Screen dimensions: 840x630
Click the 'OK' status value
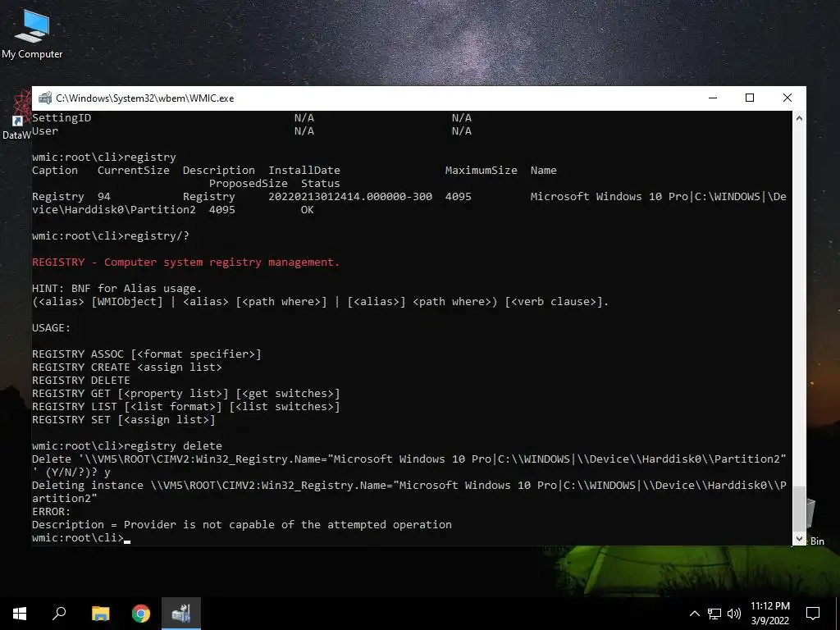[307, 209]
